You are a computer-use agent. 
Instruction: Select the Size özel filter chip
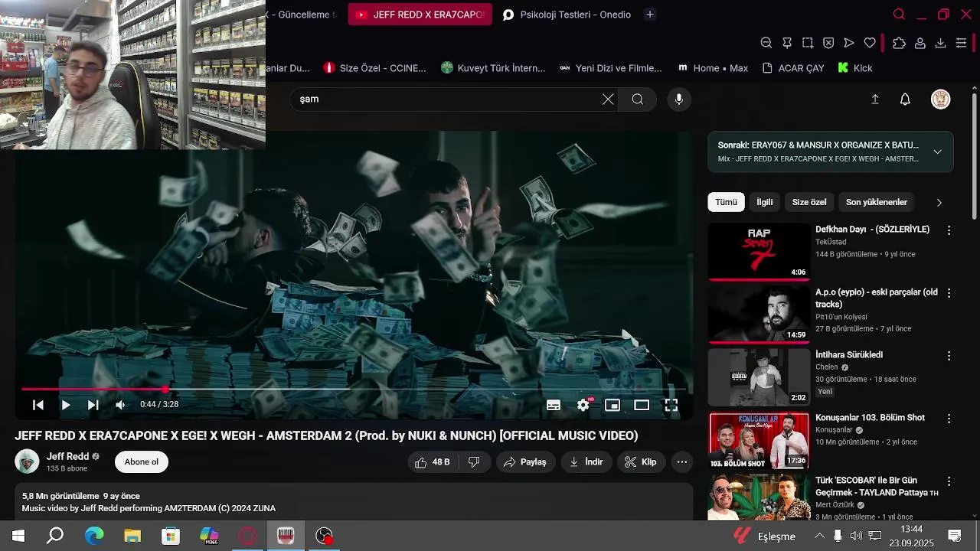pyautogui.click(x=809, y=202)
